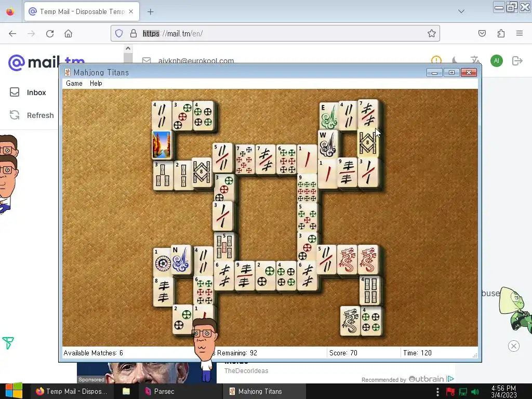This screenshot has width=532, height=399.
Task: Select the 5 circles tile in right column
Action: 307,217
